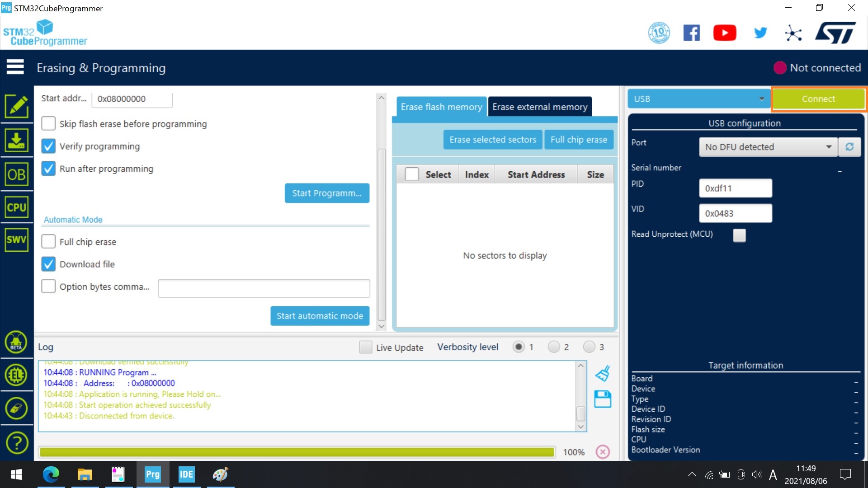
Task: Click the log panel scroll up arrow
Action: (581, 366)
